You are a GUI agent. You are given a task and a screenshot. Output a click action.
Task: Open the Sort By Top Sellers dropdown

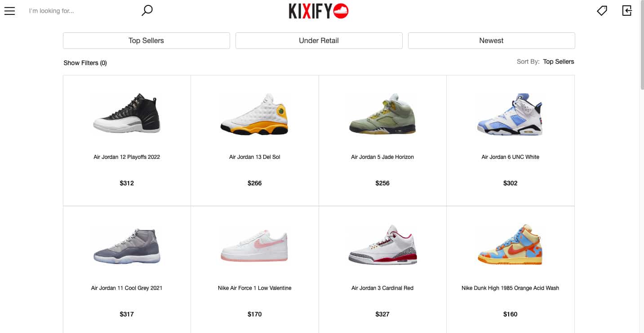[x=558, y=61]
